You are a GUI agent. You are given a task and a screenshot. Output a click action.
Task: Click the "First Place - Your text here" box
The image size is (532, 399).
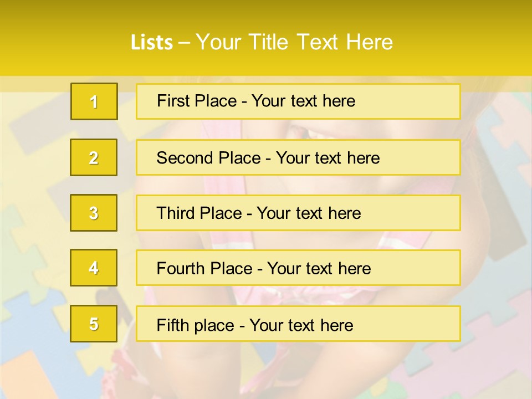pos(298,101)
